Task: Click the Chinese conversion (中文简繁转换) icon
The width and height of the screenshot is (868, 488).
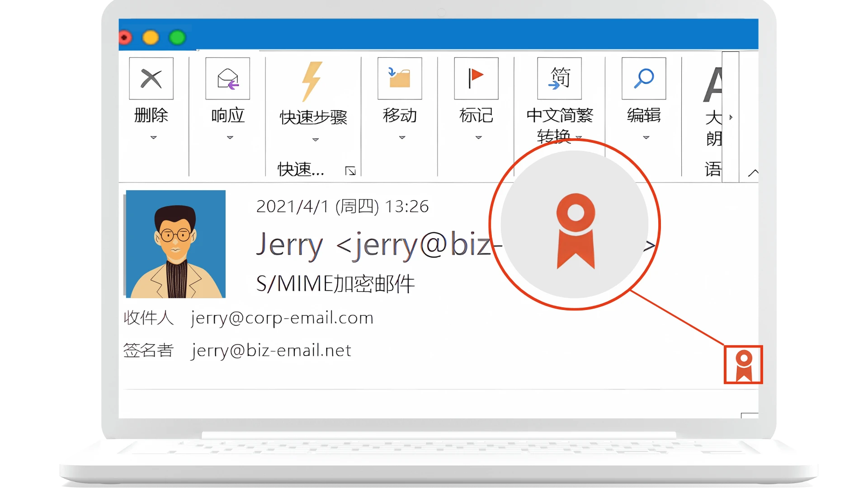Action: pos(559,79)
